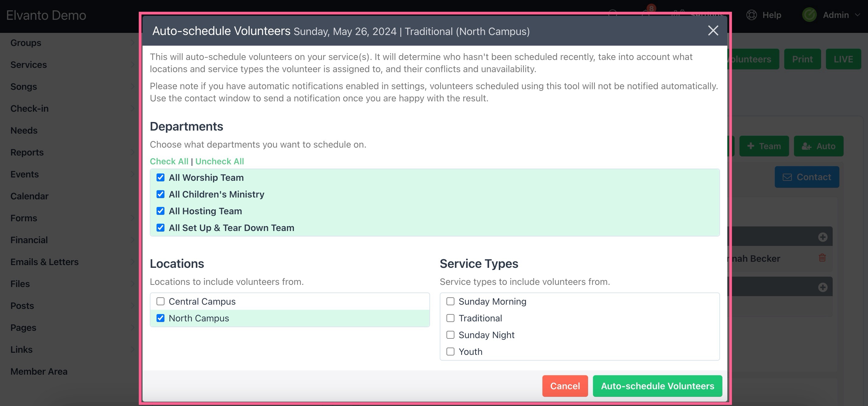Expand the Reports sidebar chevron
This screenshot has width=868, height=406.
coord(132,152)
